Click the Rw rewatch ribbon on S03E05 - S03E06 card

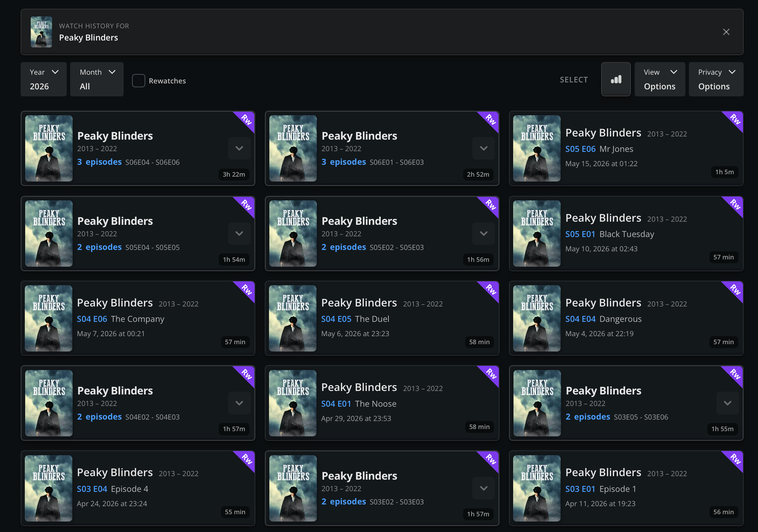pos(735,375)
